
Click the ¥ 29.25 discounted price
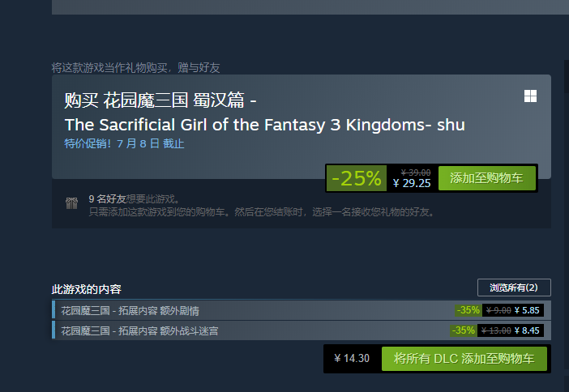412,183
